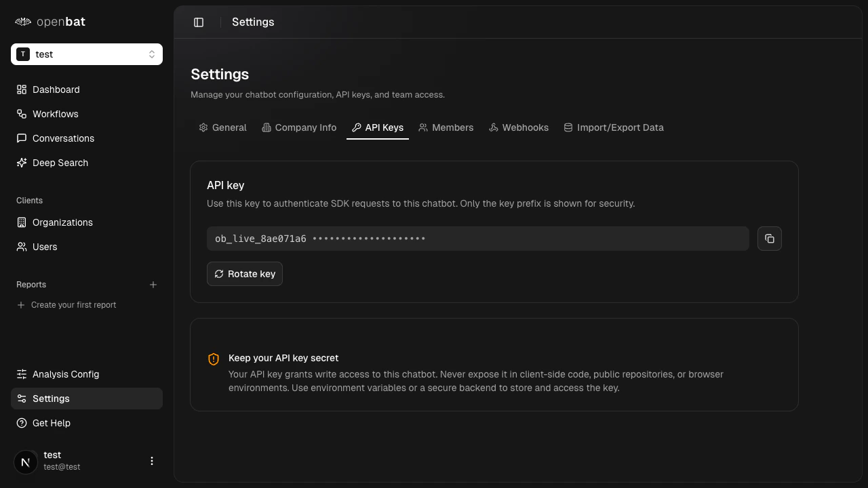Open Conversations from the sidebar

tap(63, 138)
